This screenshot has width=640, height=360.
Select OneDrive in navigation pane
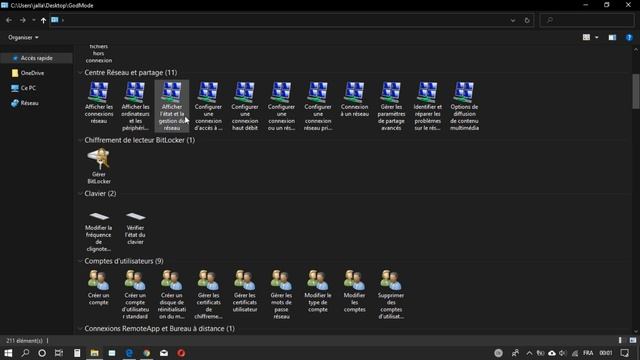click(32, 73)
